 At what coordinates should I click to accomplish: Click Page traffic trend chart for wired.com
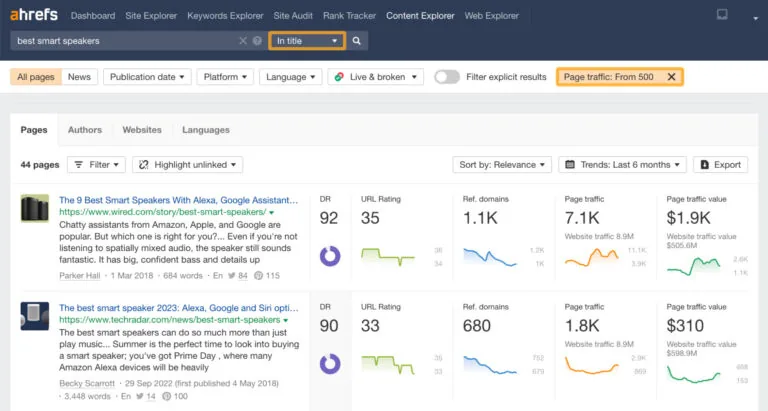point(592,257)
